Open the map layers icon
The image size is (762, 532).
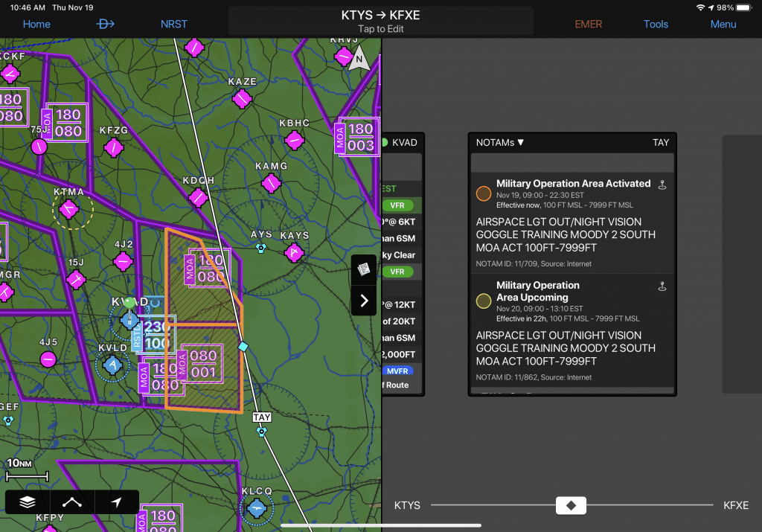click(28, 502)
